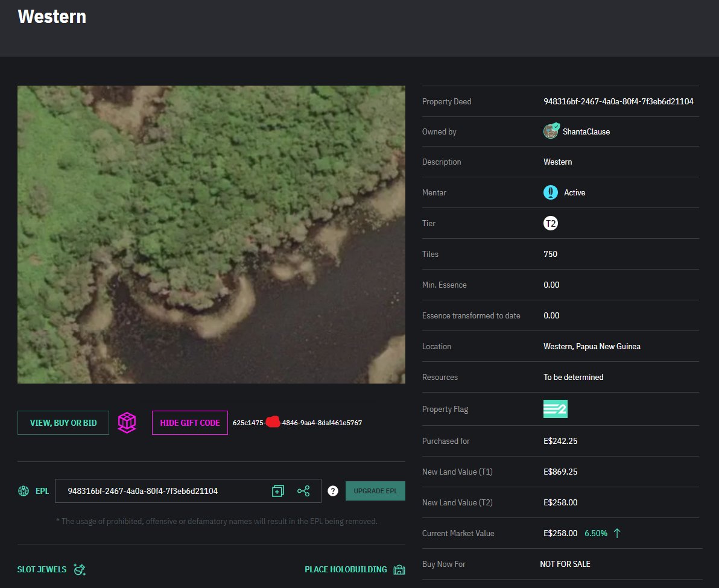Open the pink 3D cube icon
The height and width of the screenshot is (588, 719).
[127, 423]
